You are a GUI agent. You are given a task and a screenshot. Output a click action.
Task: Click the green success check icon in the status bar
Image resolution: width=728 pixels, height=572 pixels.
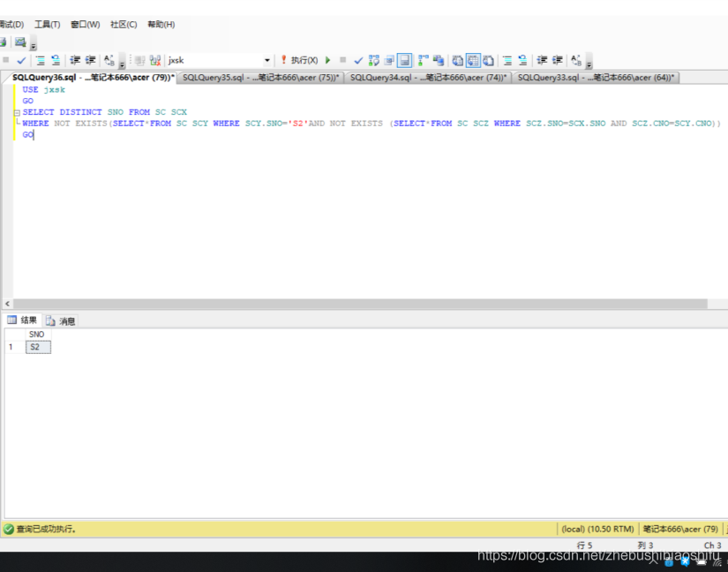point(8,529)
